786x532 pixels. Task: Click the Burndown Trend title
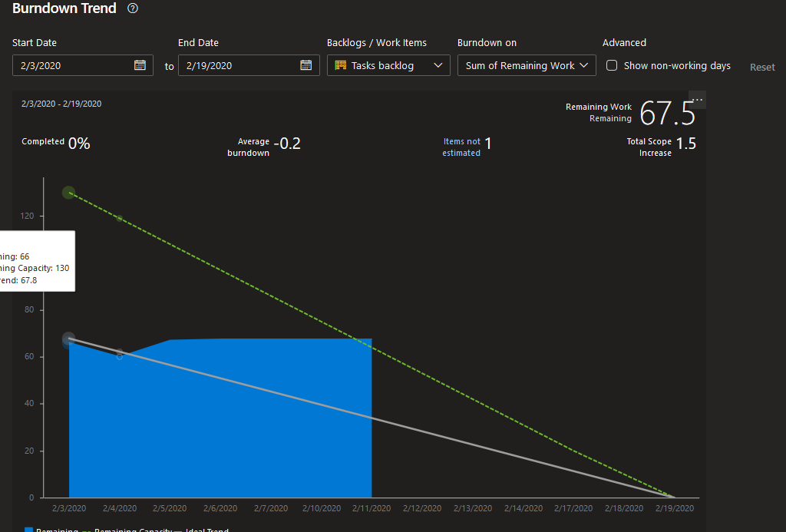pyautogui.click(x=64, y=8)
